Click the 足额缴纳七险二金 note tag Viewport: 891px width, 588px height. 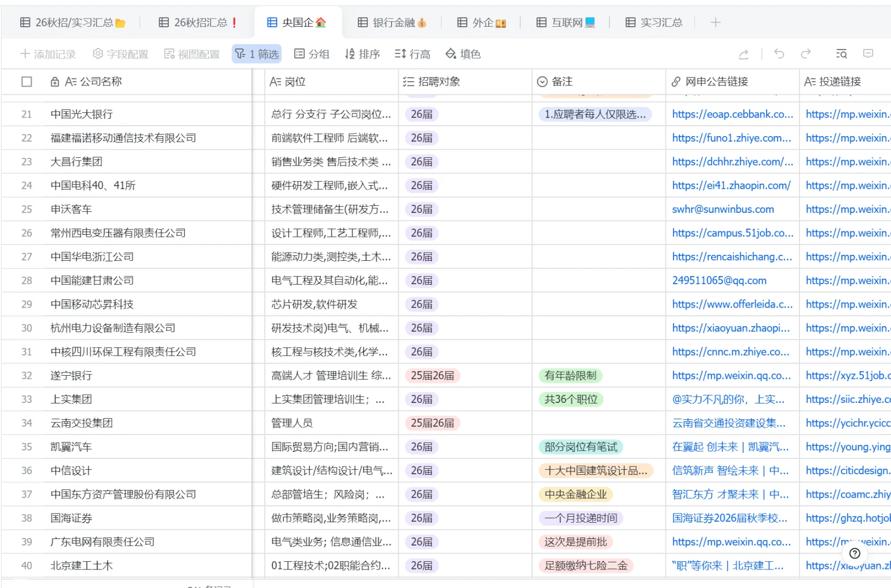[586, 566]
